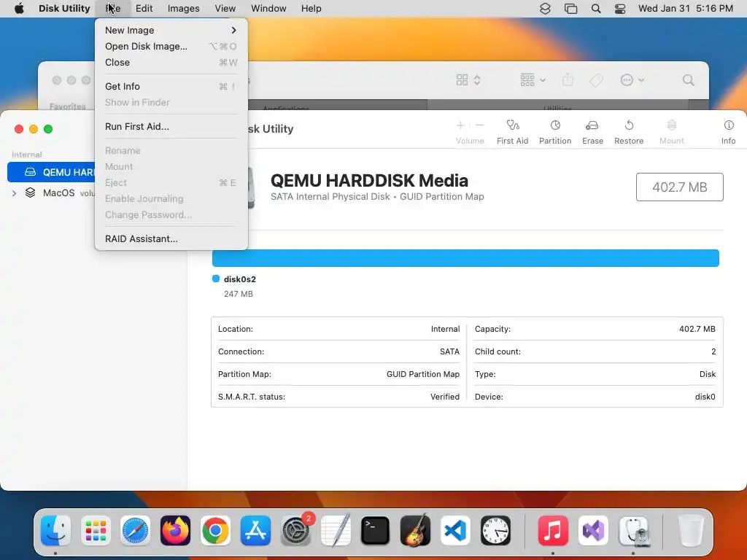Click the menu bar date and time

tap(686, 9)
